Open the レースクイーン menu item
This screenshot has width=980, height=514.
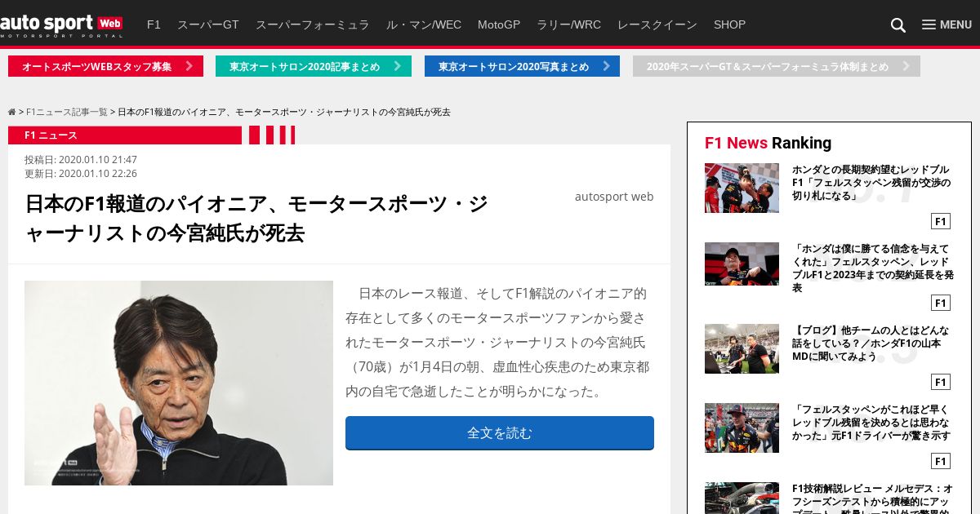(x=657, y=24)
